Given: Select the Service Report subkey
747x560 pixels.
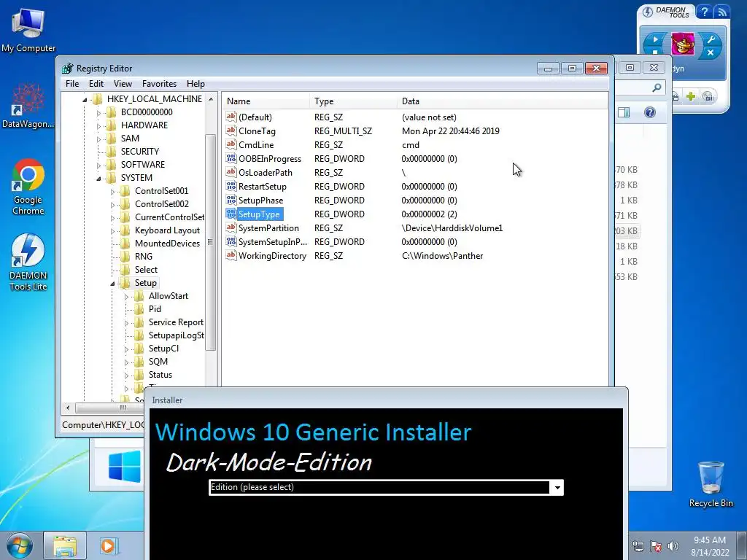Looking at the screenshot, I should 176,322.
